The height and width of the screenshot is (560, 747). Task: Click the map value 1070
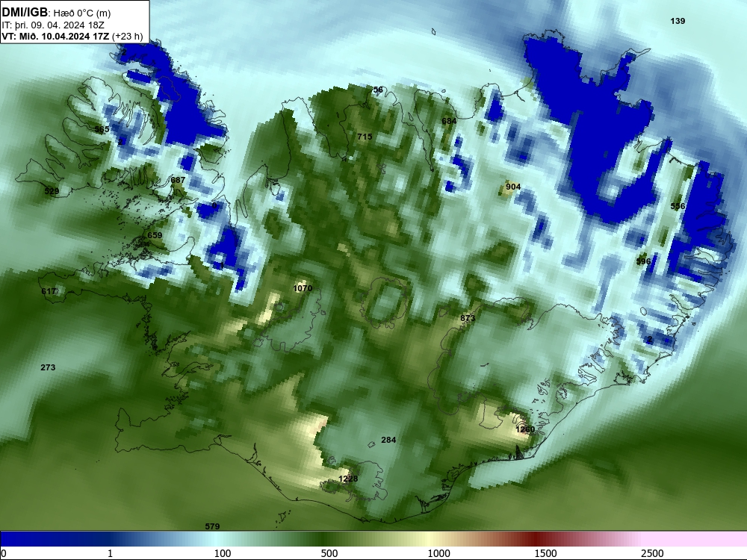point(303,288)
